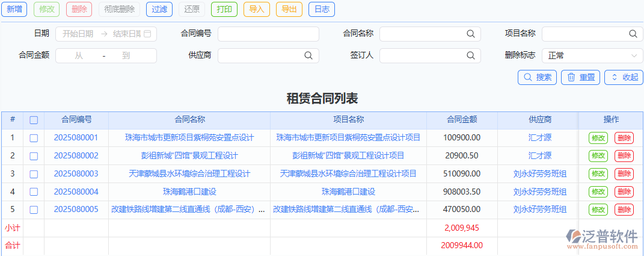Image resolution: width=644 pixels, height=256 pixels.
Task: Click the top toolbar 删除 button
Action: click(x=79, y=9)
